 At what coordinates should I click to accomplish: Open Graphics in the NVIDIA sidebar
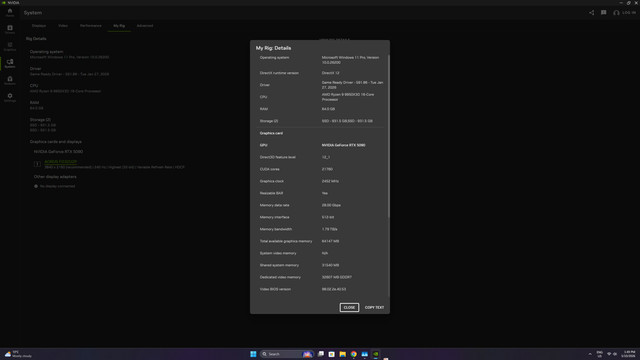click(10, 47)
